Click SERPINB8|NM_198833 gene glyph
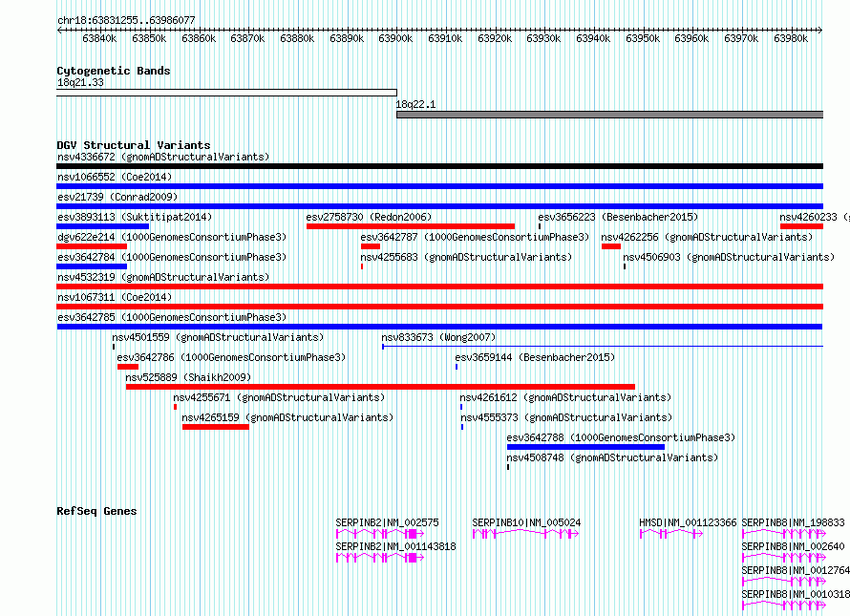This screenshot has height=616, width=850. click(x=784, y=534)
